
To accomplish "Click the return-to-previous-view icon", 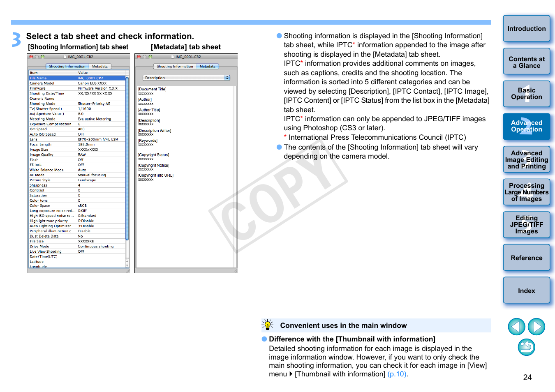I will tap(526, 347).
